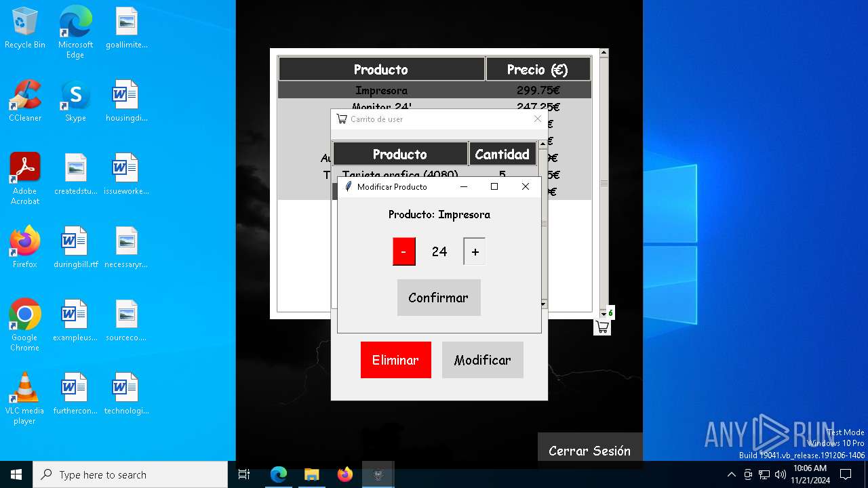The image size is (868, 488).
Task: Click the red Eliminar button
Action: pyautogui.click(x=395, y=360)
